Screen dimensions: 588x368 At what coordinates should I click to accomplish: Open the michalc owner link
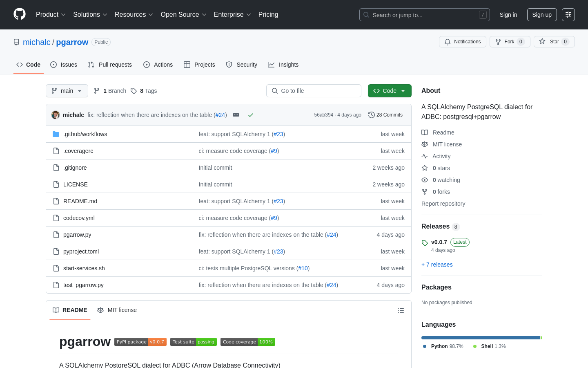(x=37, y=42)
